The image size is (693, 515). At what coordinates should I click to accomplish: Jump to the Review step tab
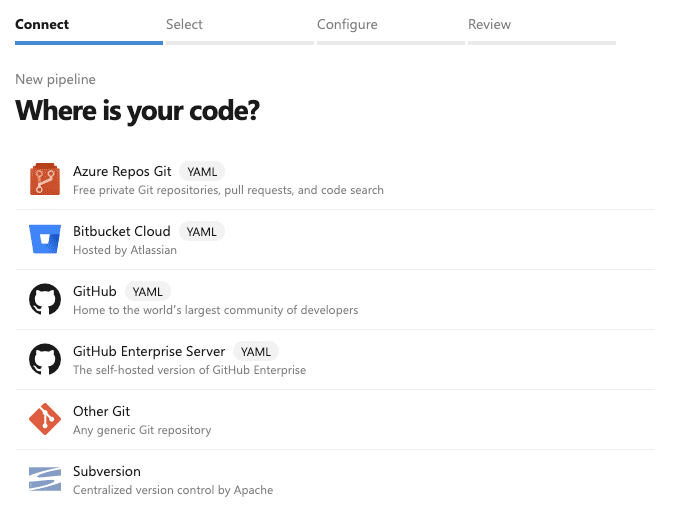coord(489,24)
